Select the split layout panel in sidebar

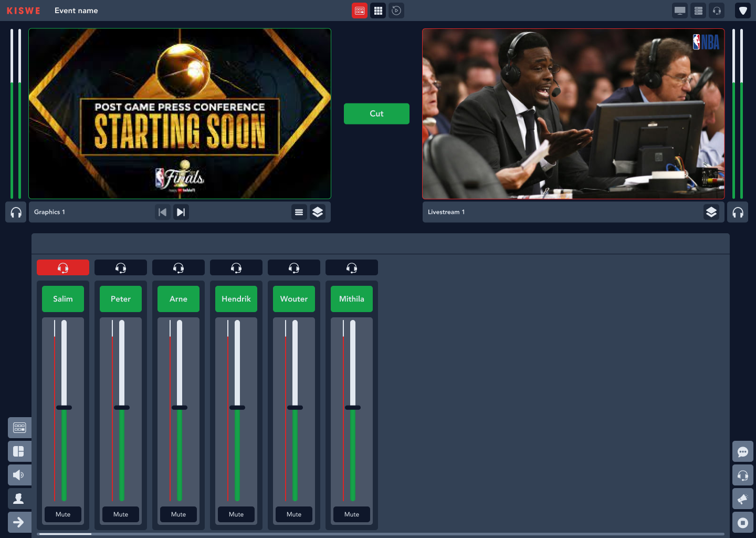(19, 451)
